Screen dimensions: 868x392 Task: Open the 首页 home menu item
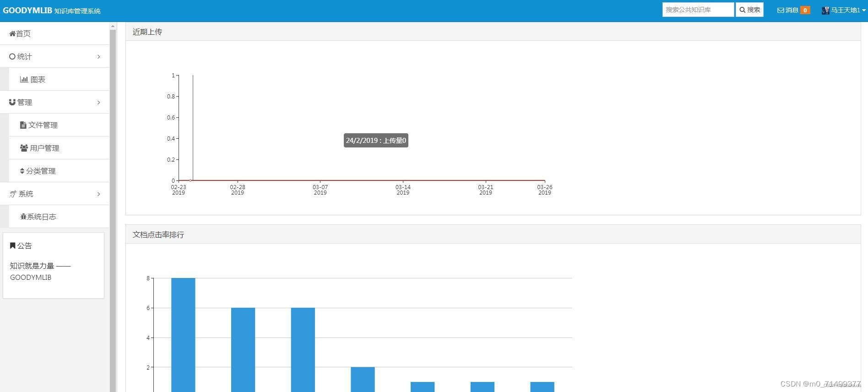[54, 33]
